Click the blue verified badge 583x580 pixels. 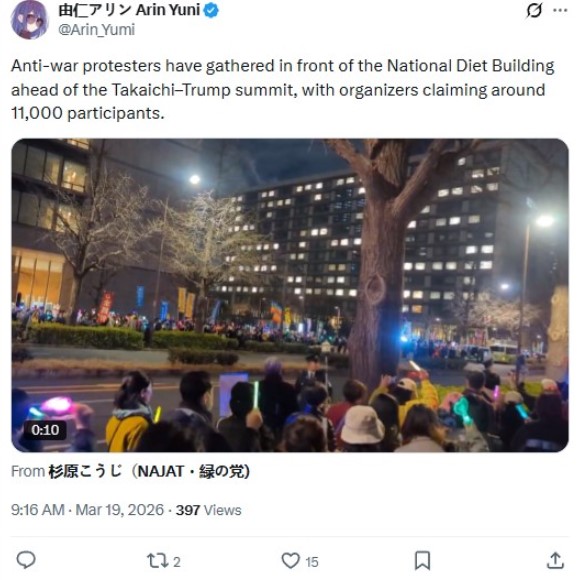[211, 10]
